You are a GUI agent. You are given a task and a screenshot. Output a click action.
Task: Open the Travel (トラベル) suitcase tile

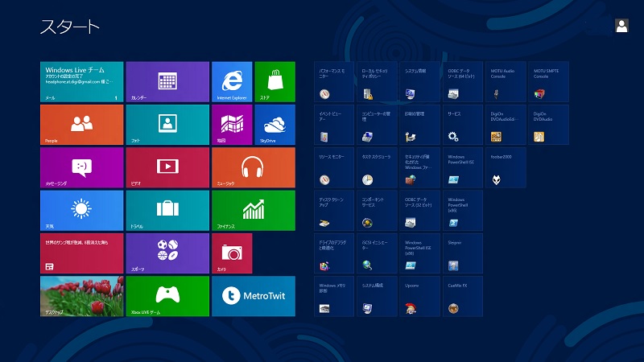[167, 211]
